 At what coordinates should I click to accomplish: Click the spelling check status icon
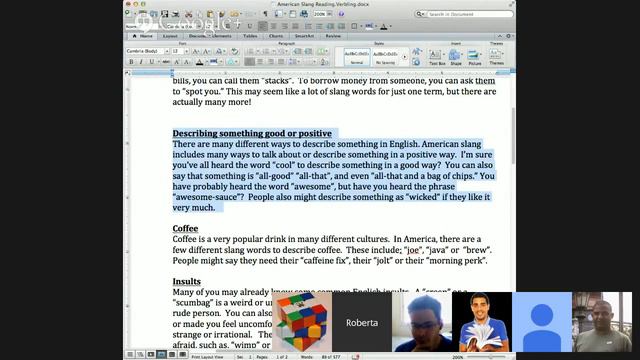point(356,357)
